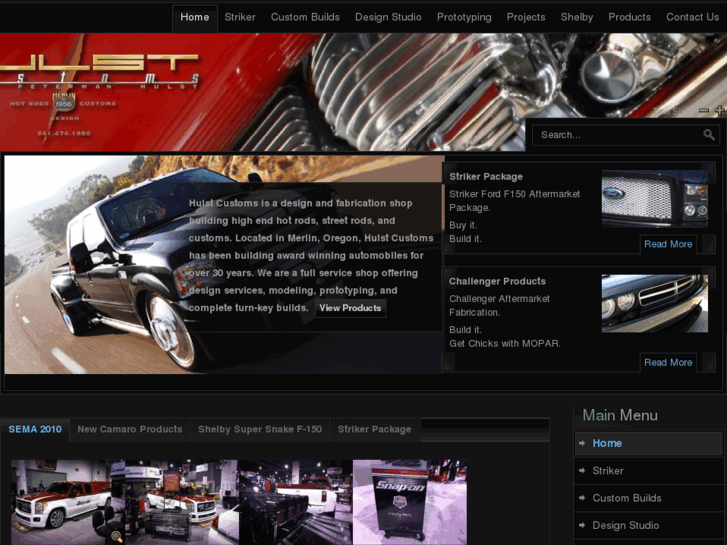The image size is (727, 545).
Task: Go to Design Studio in top navigation
Action: pos(388,18)
